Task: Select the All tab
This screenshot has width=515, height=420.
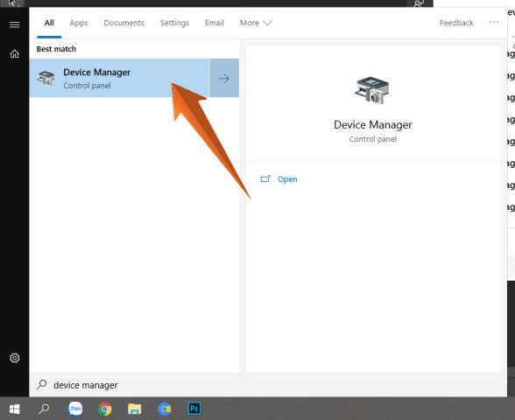Action: click(49, 23)
